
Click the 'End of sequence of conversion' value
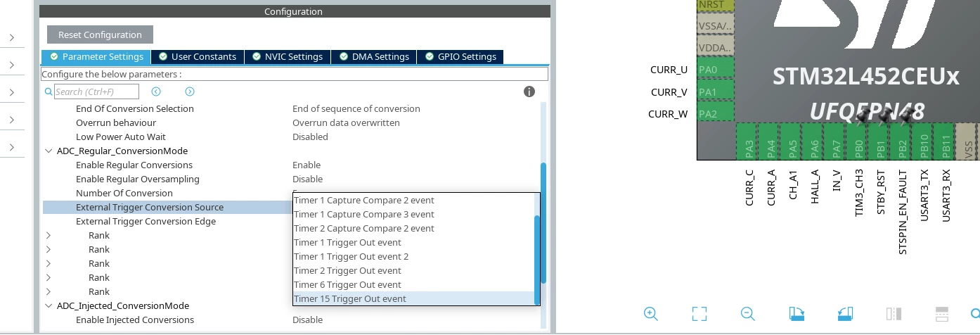[356, 108]
